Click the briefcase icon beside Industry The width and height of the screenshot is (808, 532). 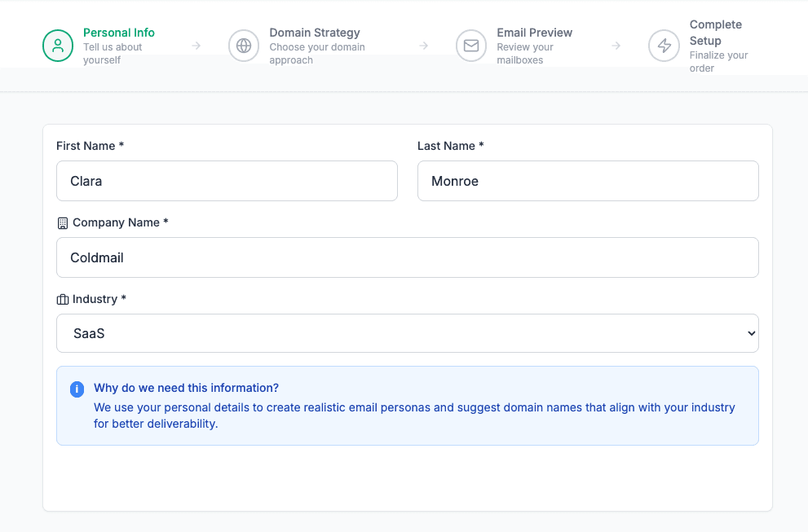[62, 299]
